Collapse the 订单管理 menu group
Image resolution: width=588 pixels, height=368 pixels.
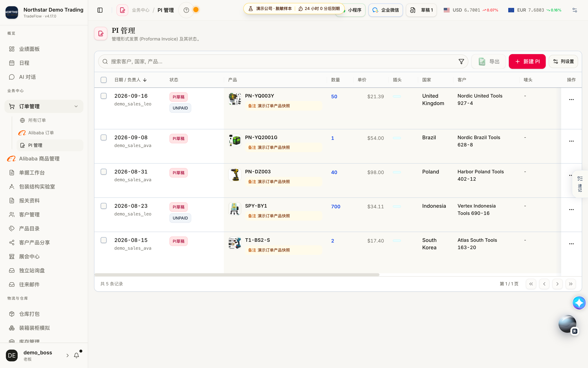pos(44,106)
